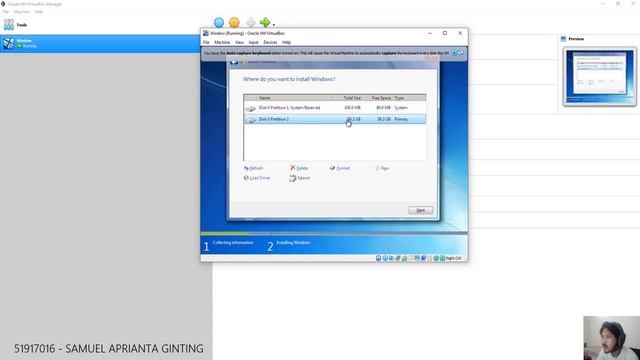Dismiss the auto-capture keyboard notification with the round icon
Viewport: 640px width, 360px height.
tap(454, 53)
